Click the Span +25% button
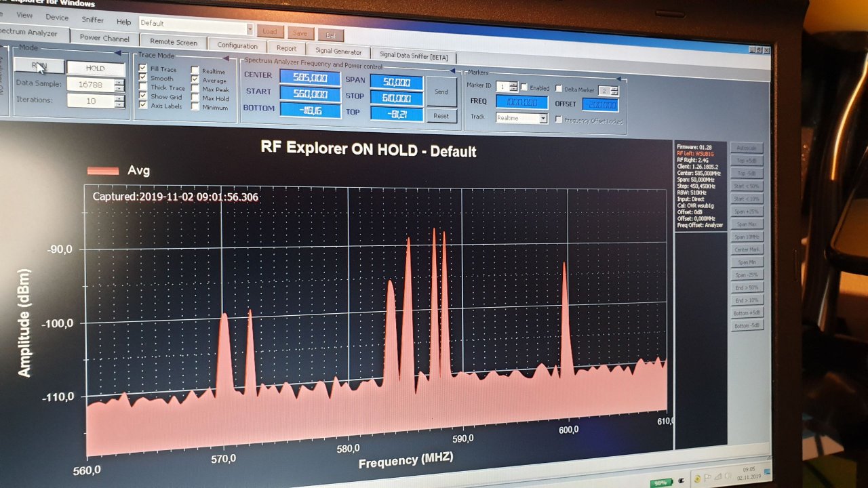The image size is (868, 488). pos(747,211)
